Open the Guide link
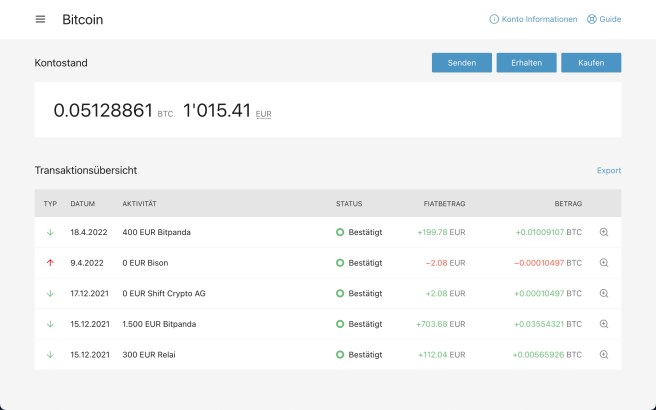656x410 pixels. [x=610, y=19]
